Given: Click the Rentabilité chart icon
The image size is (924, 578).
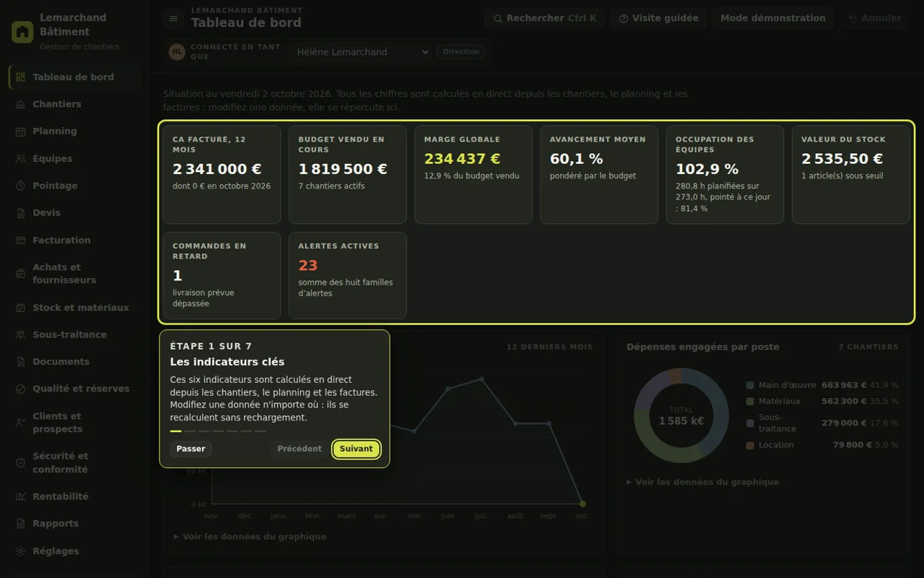Looking at the screenshot, I should click(x=20, y=497).
